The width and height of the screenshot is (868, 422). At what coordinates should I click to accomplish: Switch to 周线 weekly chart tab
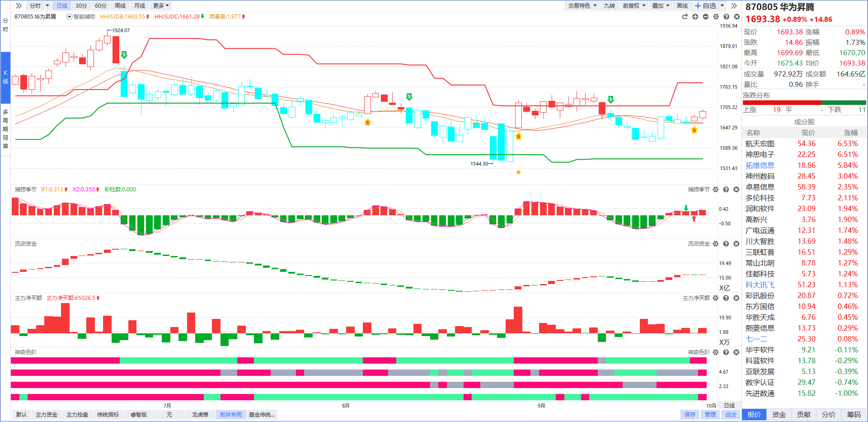tap(120, 6)
